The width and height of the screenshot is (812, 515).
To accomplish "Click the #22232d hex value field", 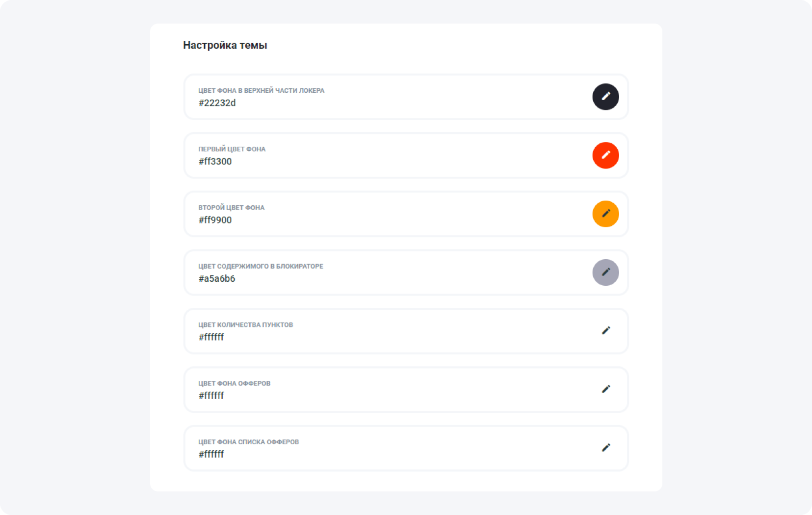I will [x=217, y=103].
